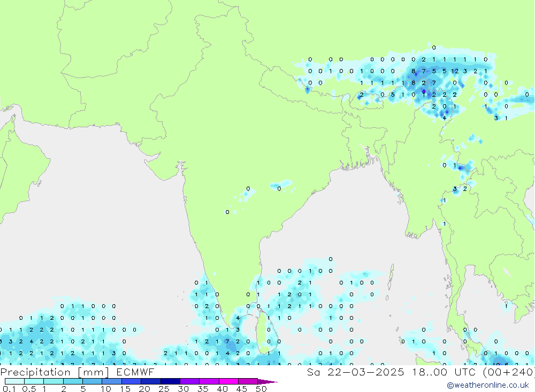Click the "35" legend scale label
The image size is (535, 392).
[x=203, y=389]
